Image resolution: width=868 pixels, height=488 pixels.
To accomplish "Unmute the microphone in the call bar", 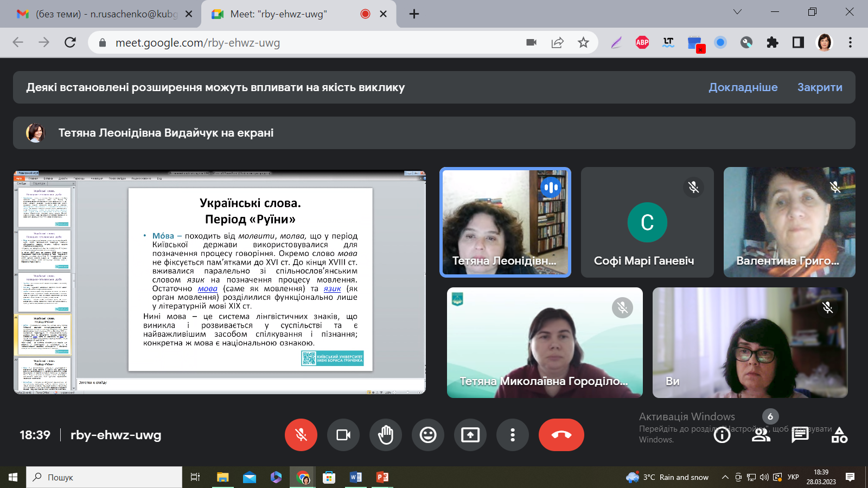I will coord(301,435).
